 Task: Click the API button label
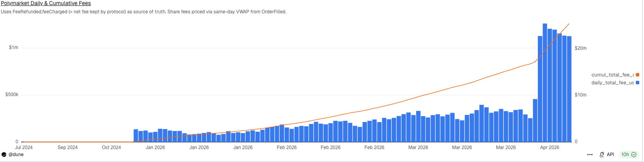610,155
